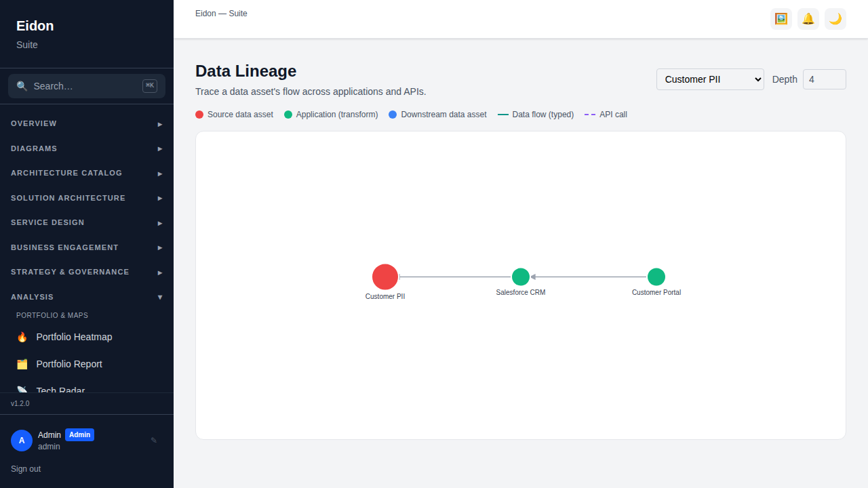The height and width of the screenshot is (488, 868).
Task: Click the Eidon — Suite breadcrumb
Action: (x=221, y=14)
